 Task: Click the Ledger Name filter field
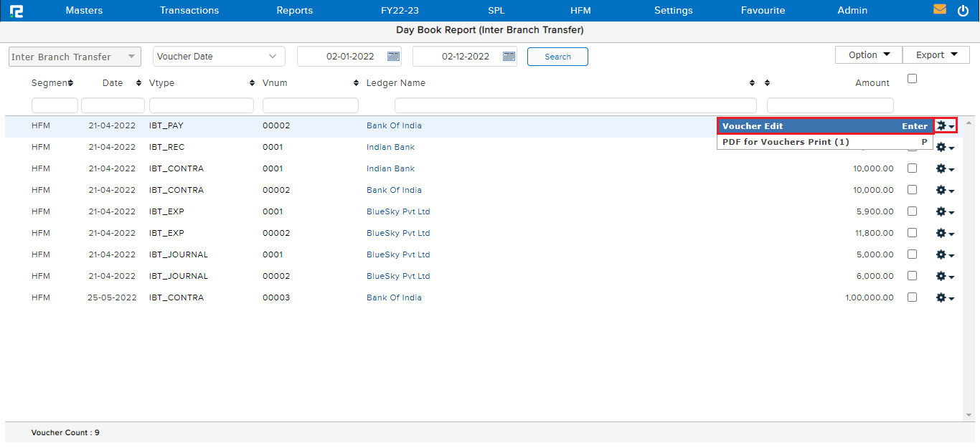coord(575,106)
